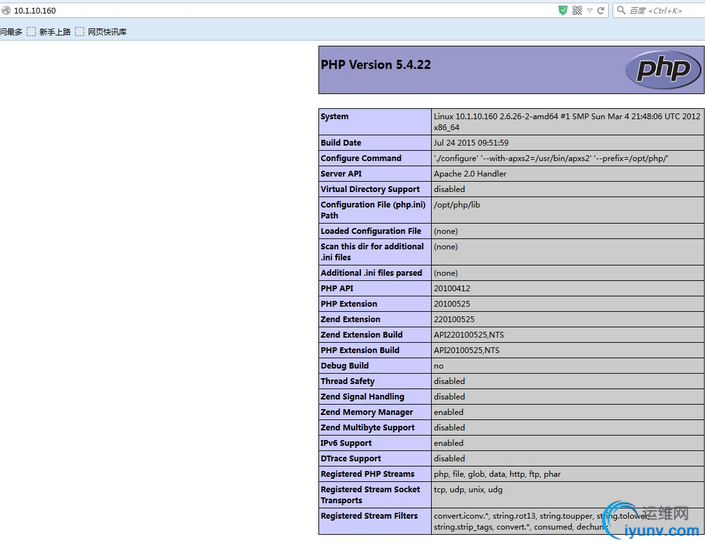The height and width of the screenshot is (547, 705).
Task: Open the QR code icon in address bar
Action: [x=577, y=10]
